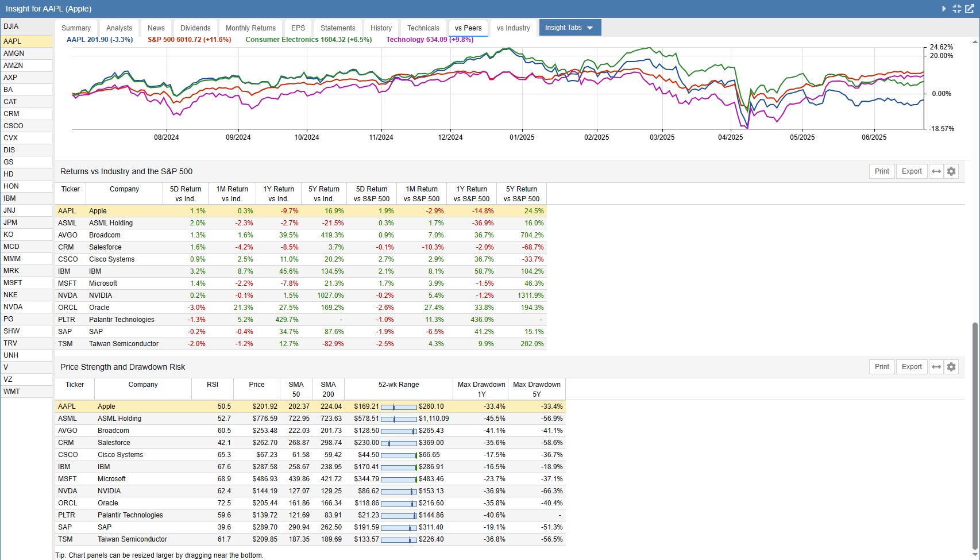The width and height of the screenshot is (980, 560).
Task: Sort by RSI column header
Action: pos(213,389)
